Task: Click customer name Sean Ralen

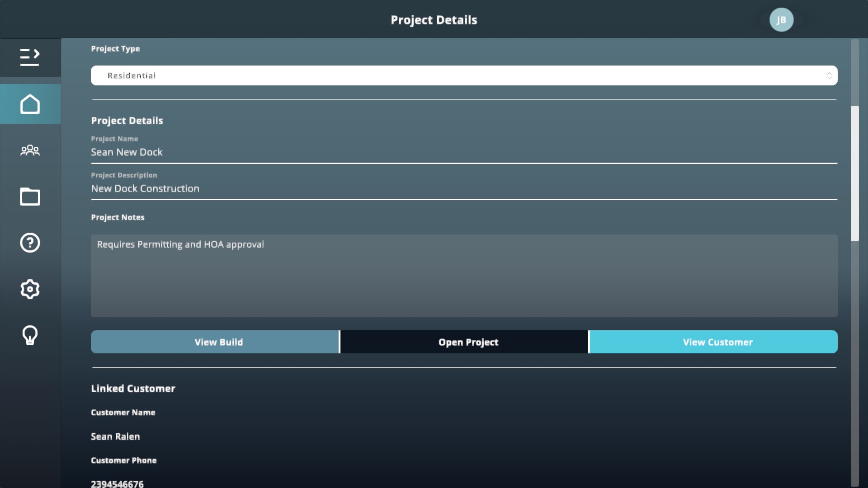Action: point(115,436)
